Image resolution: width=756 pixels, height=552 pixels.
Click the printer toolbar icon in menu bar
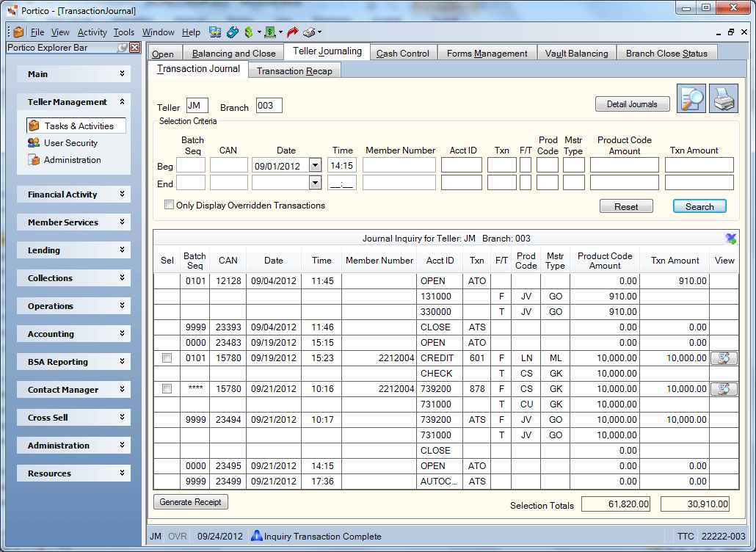[309, 32]
